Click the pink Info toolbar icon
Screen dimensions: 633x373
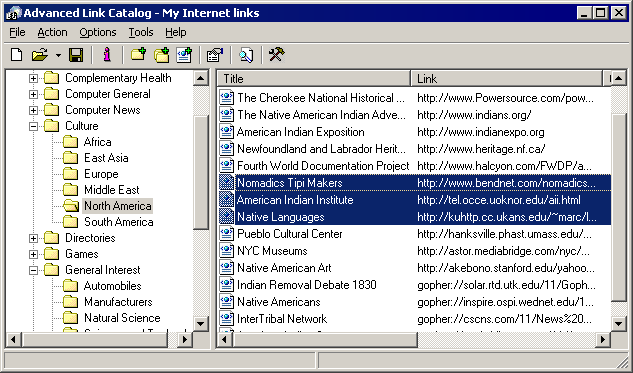107,54
